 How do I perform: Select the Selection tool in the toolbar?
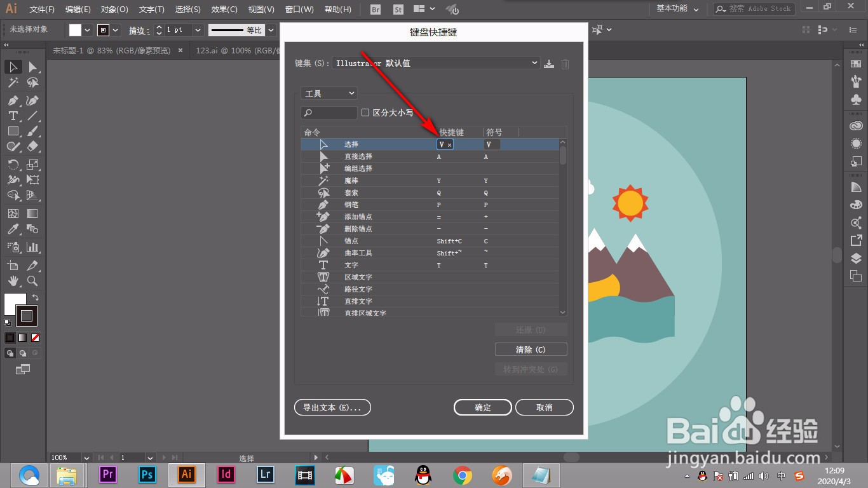13,67
